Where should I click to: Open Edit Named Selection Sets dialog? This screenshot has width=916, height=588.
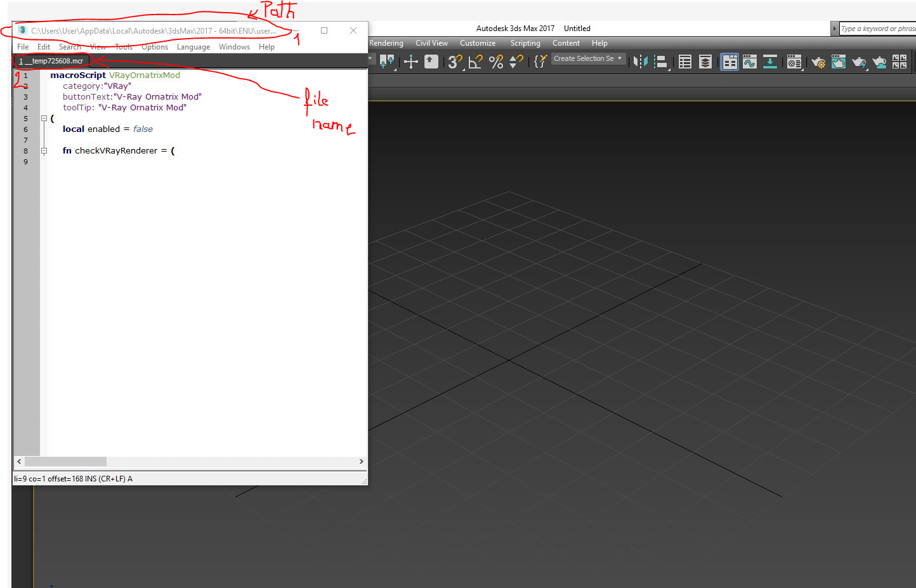540,62
